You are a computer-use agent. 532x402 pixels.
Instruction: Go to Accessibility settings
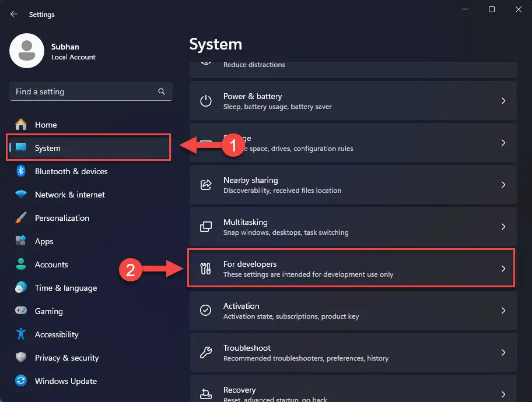(90, 334)
